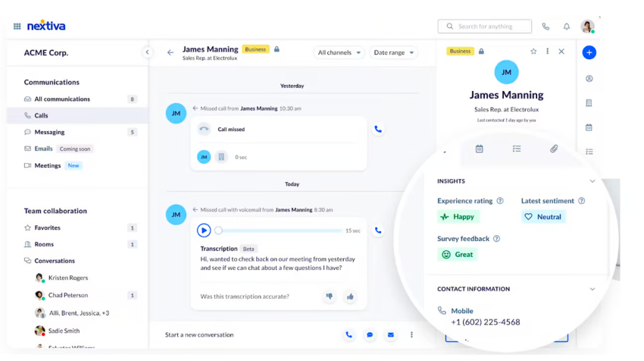Screen dimensions: 644x361
Task: Call back from the voicemail card
Action: pos(378,231)
